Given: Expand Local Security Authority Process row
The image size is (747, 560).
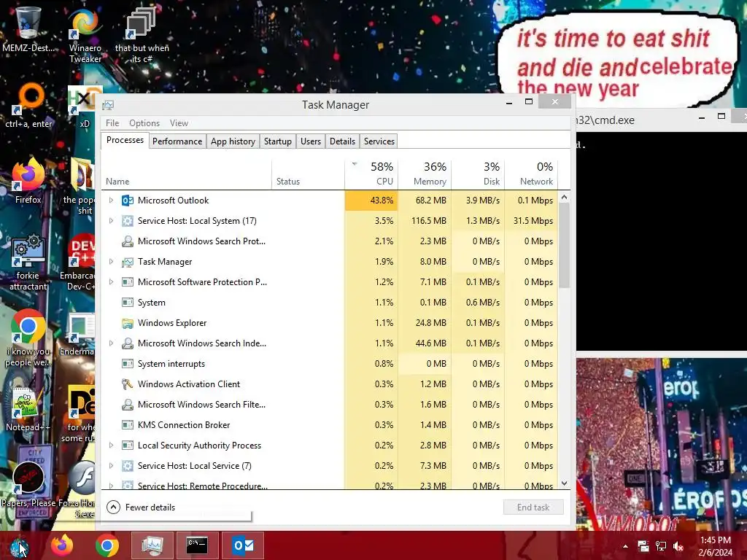Looking at the screenshot, I should [x=111, y=446].
